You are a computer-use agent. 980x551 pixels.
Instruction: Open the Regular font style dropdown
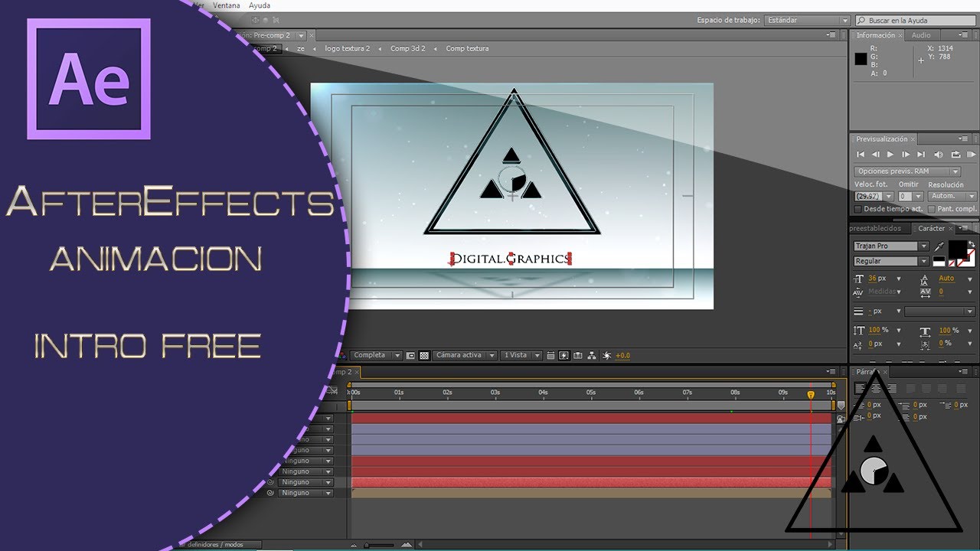[x=891, y=261]
